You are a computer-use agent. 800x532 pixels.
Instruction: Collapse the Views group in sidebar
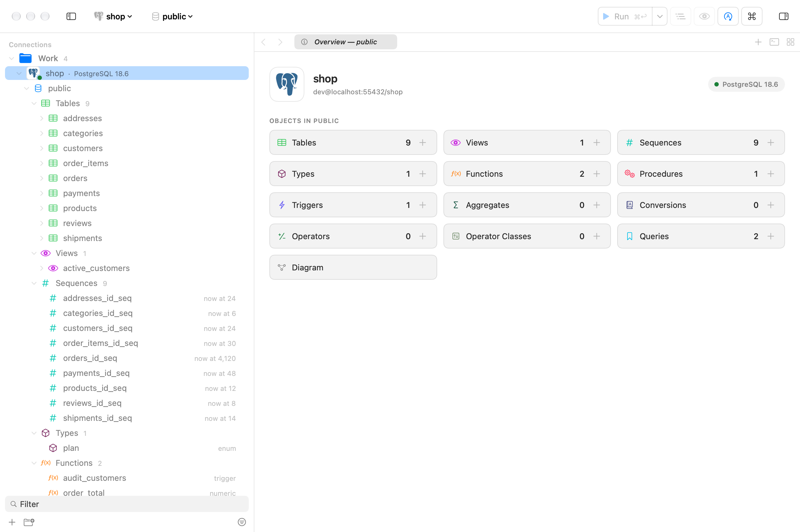[x=34, y=253]
